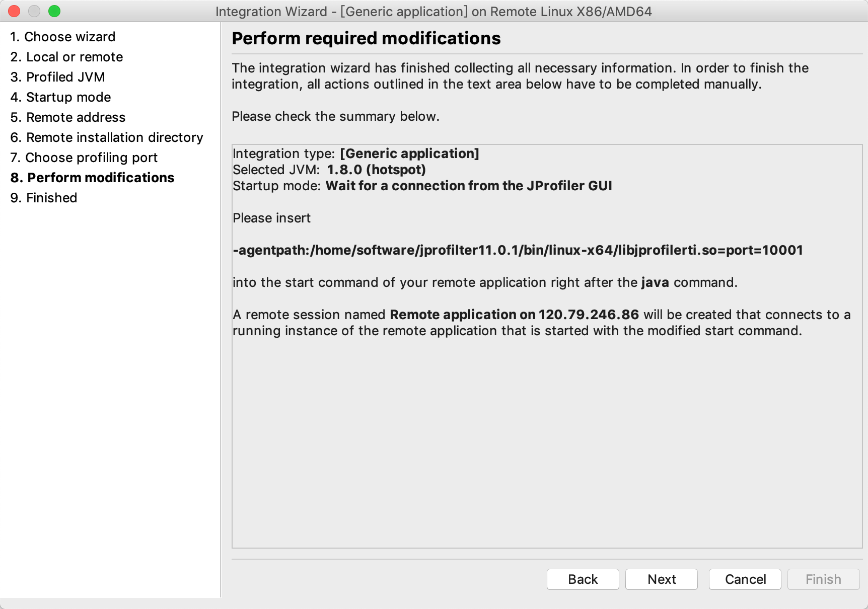Click the 'Please check the summary below' text
868x609 pixels.
point(335,116)
